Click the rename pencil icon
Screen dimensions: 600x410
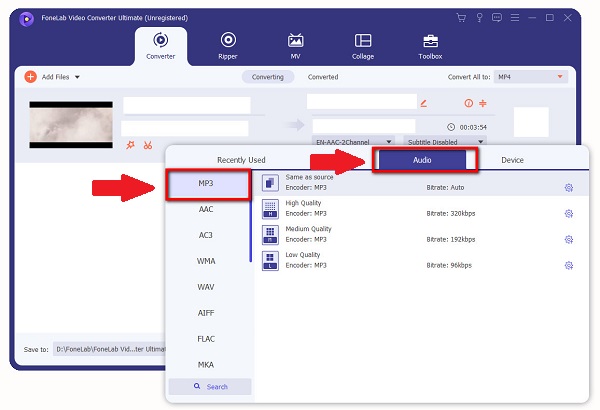point(424,103)
